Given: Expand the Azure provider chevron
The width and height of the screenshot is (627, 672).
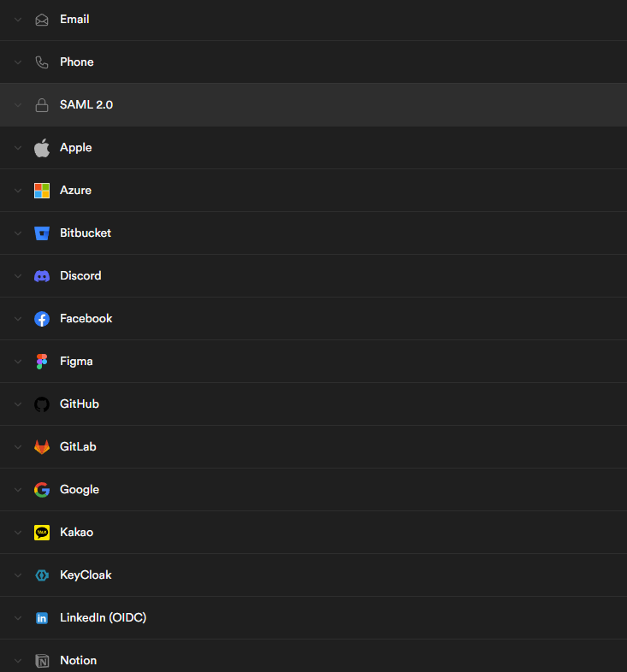Looking at the screenshot, I should pos(18,191).
